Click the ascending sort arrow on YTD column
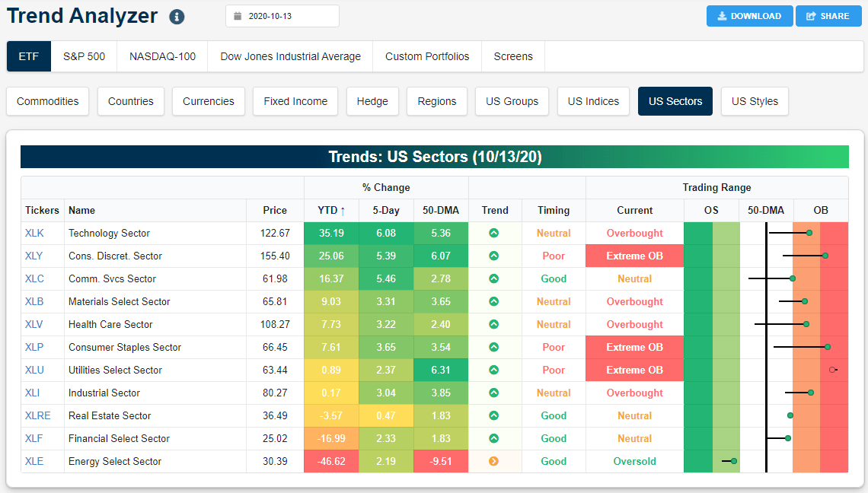868x493 pixels. [x=343, y=210]
